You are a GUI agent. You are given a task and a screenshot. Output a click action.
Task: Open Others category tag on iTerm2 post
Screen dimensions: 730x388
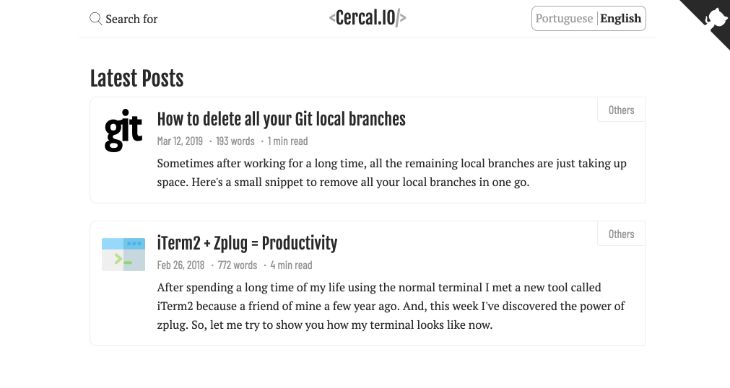(621, 234)
